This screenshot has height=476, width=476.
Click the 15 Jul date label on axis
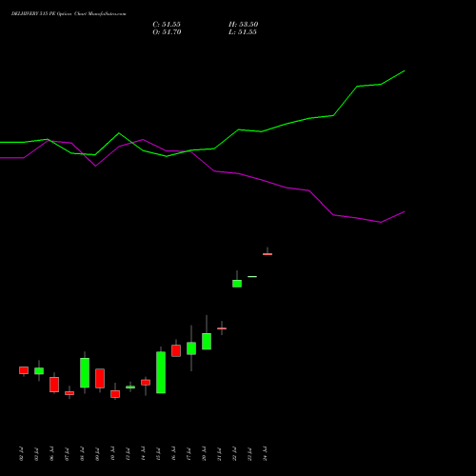(x=159, y=453)
